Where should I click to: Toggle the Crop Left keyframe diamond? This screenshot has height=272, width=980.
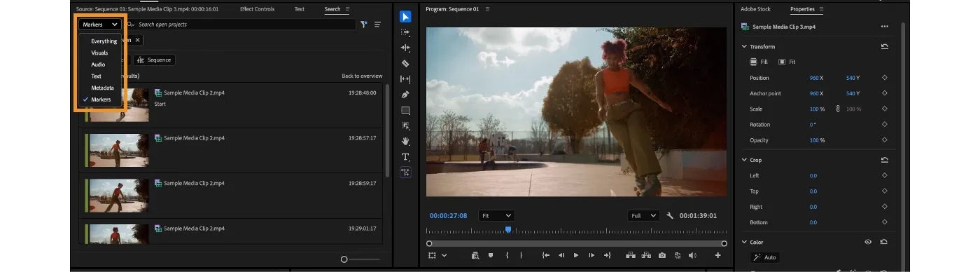(x=885, y=175)
